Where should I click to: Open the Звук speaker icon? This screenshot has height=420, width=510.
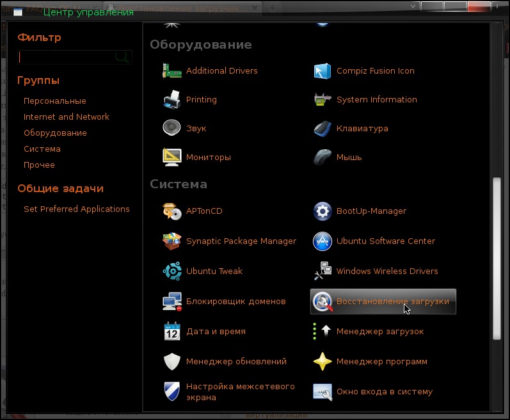tap(171, 128)
